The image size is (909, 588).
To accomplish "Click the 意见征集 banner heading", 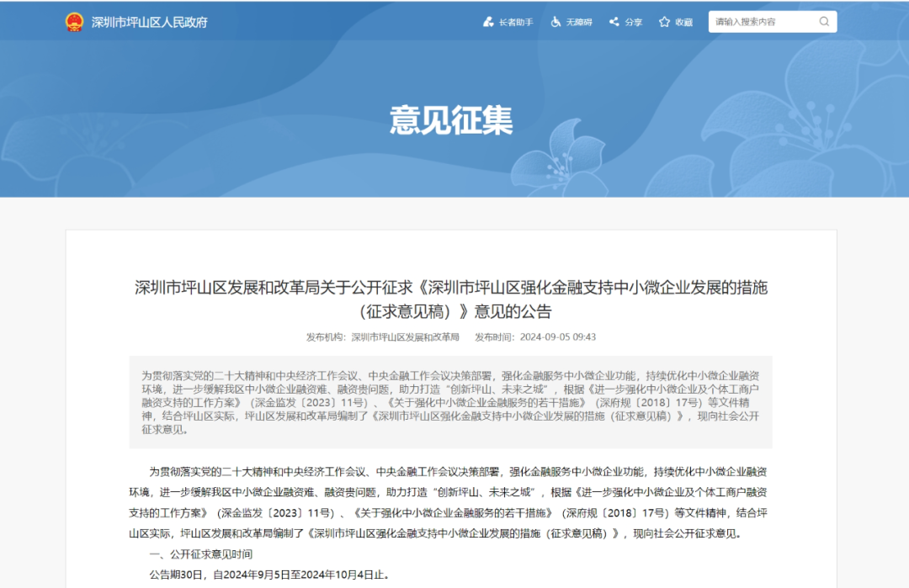I will (451, 120).
